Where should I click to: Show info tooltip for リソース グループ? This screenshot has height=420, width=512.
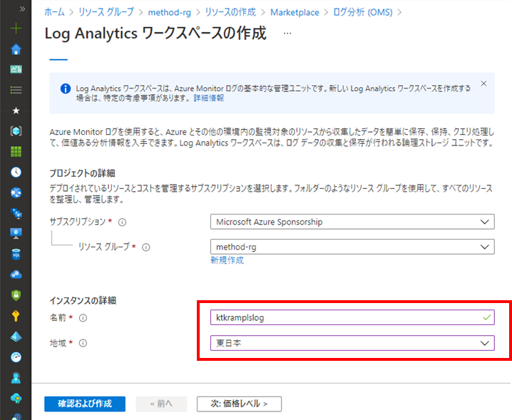click(146, 247)
